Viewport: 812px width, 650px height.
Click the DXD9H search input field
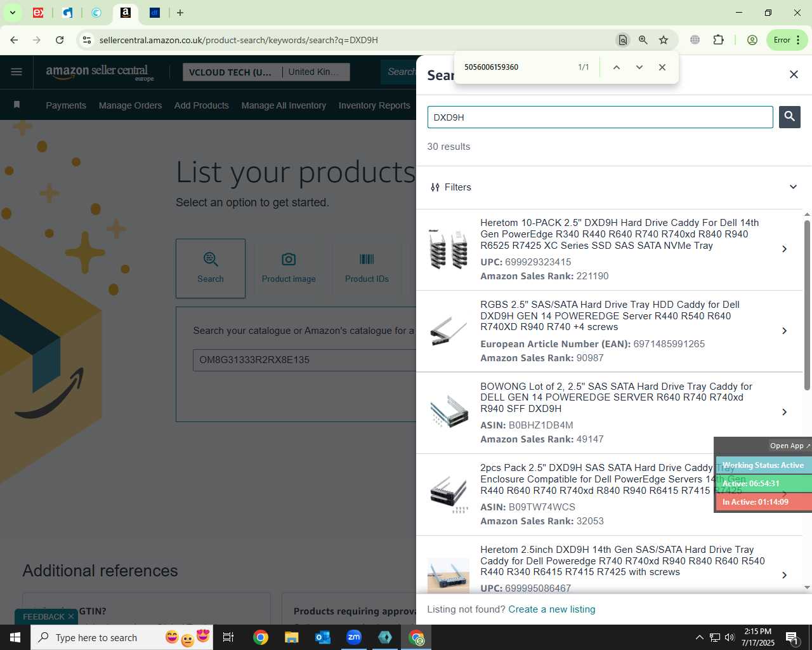(600, 117)
